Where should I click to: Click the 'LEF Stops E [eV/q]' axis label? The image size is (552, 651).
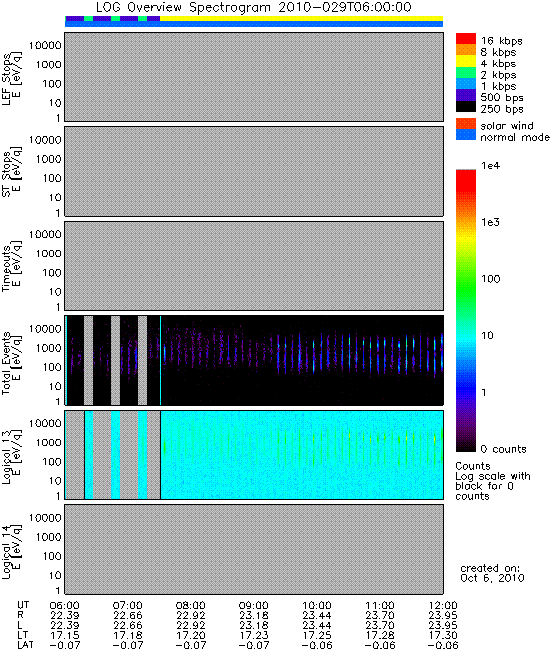[12, 79]
